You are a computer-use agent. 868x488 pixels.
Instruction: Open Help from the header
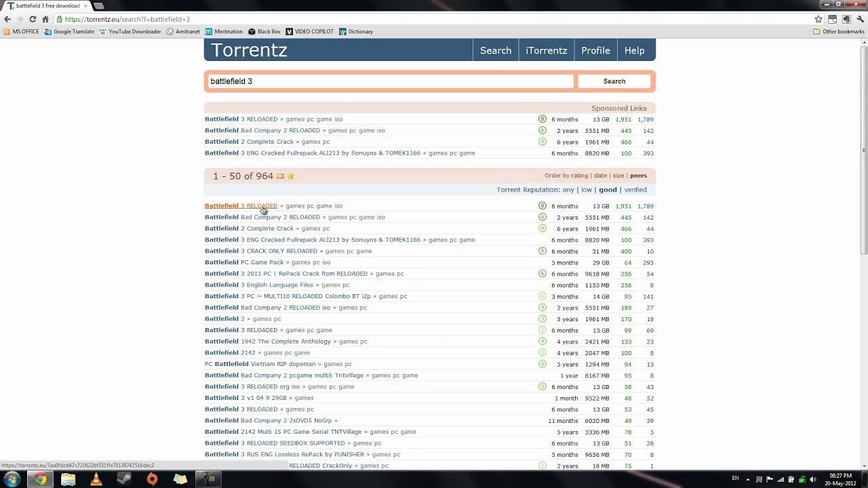click(635, 50)
